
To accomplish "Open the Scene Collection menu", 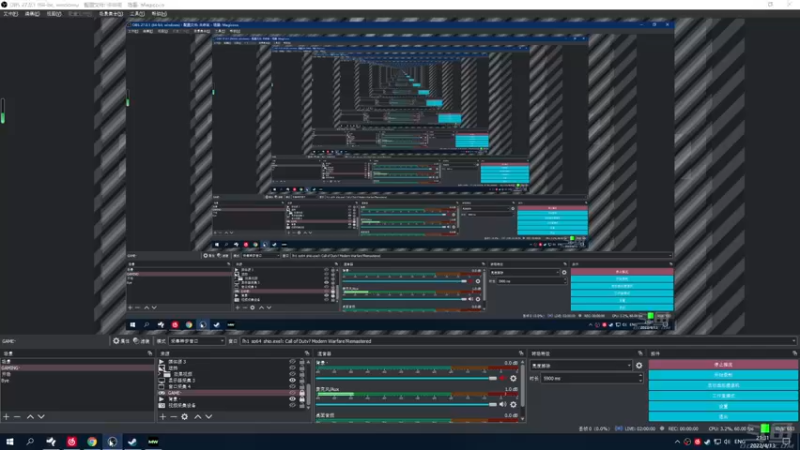I will coord(111,14).
